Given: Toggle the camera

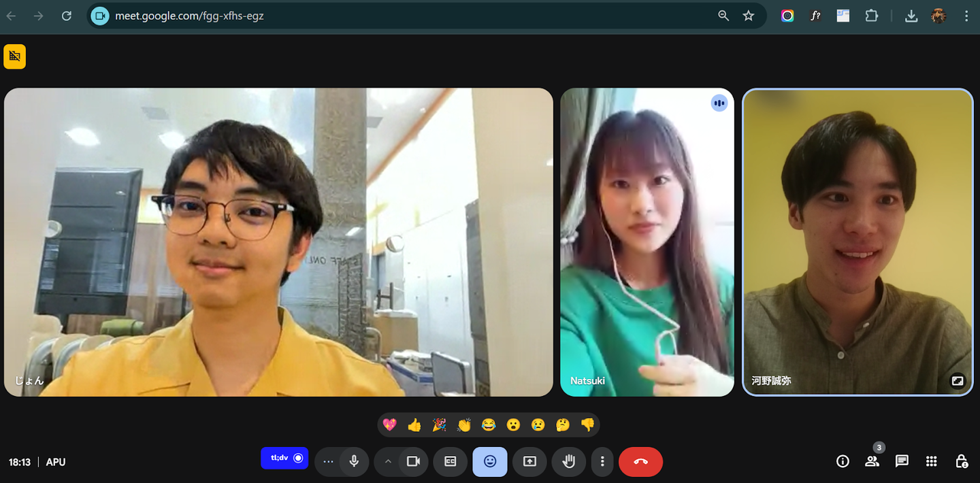Looking at the screenshot, I should [x=413, y=461].
